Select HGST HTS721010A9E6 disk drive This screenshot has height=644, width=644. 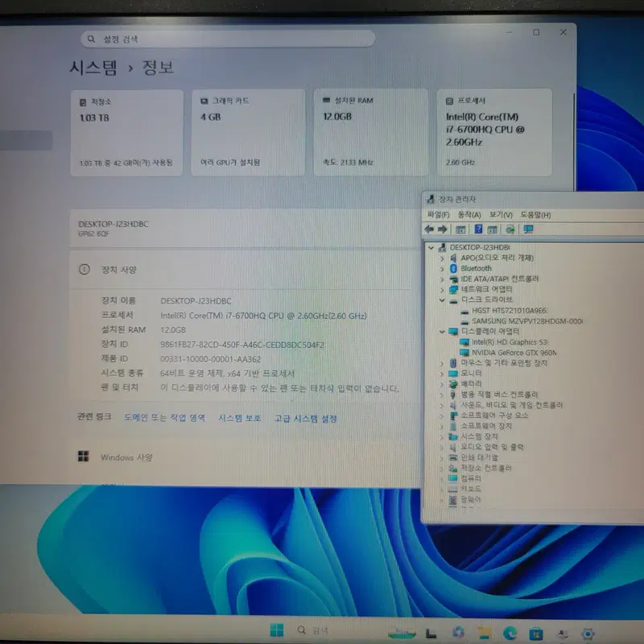510,311
